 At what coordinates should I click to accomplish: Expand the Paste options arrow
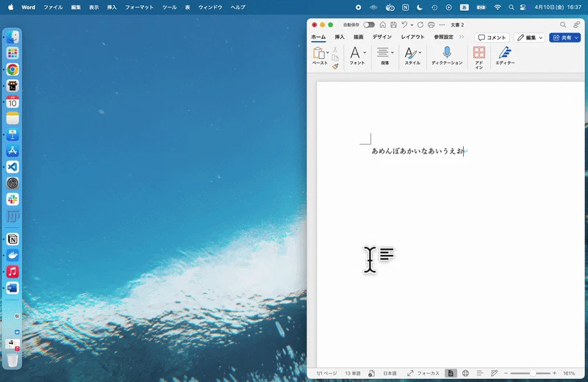click(328, 52)
